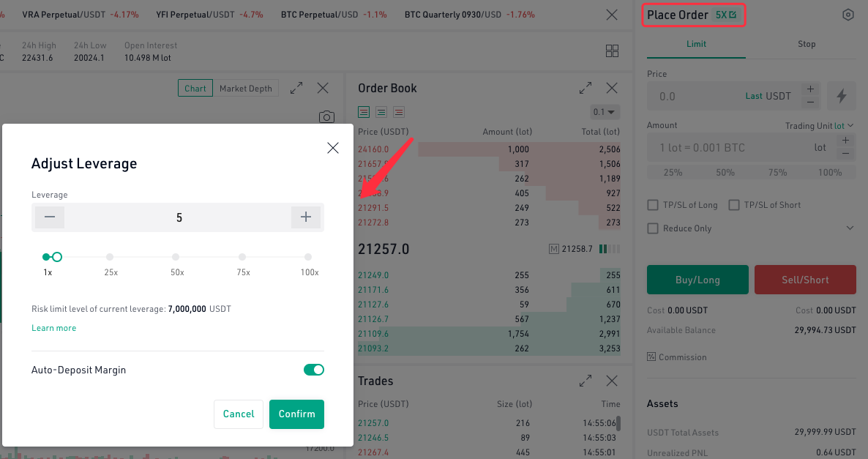
Task: Take chart screenshot with camera icon
Action: (x=326, y=117)
